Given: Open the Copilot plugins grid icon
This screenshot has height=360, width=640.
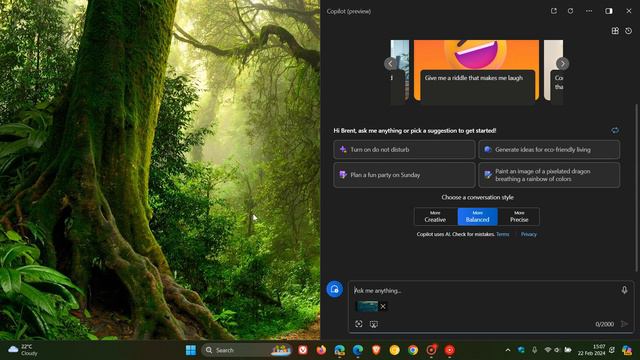Looking at the screenshot, I should [615, 31].
